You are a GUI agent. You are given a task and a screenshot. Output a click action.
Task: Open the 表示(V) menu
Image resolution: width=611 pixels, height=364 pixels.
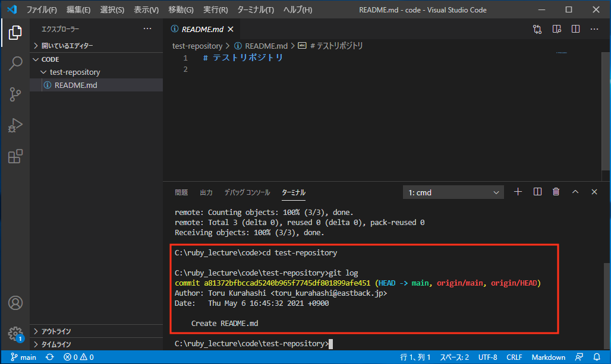[x=146, y=10]
